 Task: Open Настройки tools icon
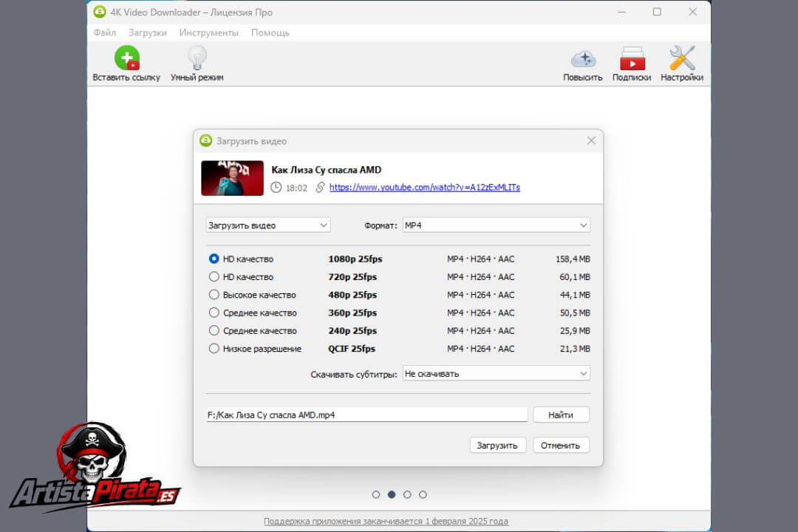click(x=682, y=58)
